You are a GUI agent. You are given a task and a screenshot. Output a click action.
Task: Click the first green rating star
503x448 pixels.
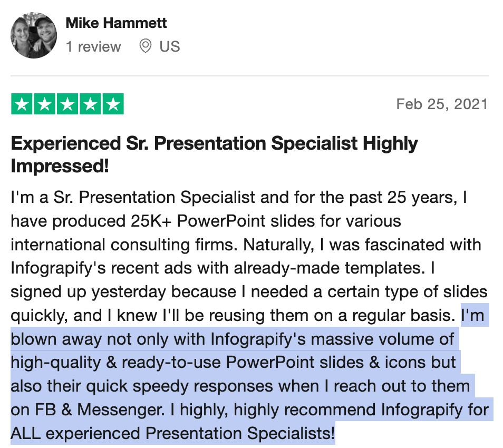22,104
